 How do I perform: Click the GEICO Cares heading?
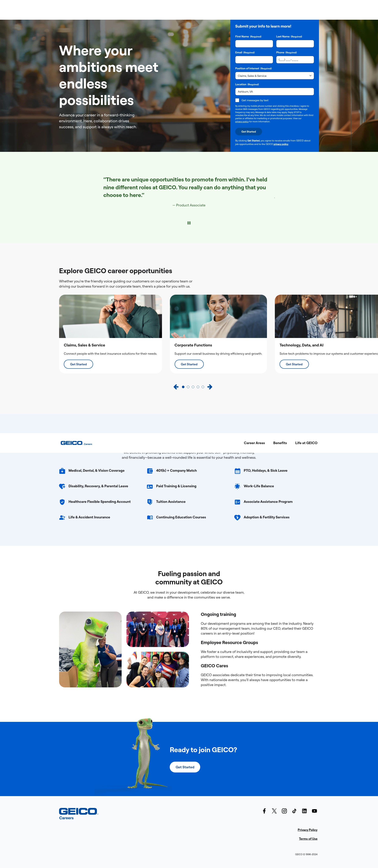pyautogui.click(x=214, y=666)
